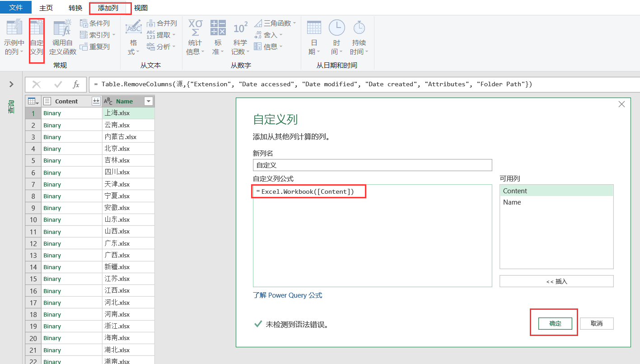
Task: Confirm formula with checkmark icon
Action: (58, 84)
